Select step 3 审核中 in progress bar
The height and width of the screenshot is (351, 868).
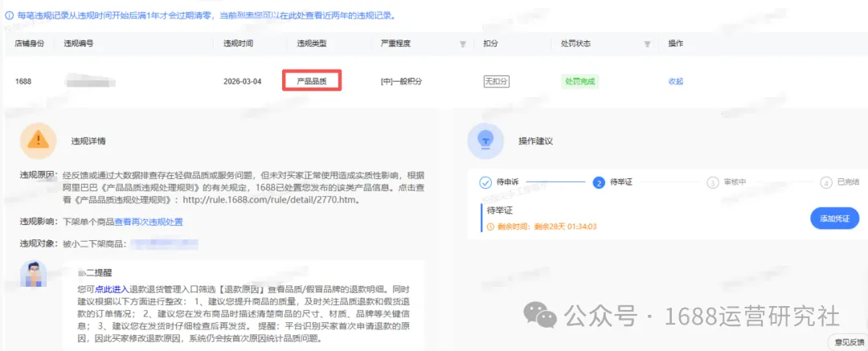tap(713, 182)
